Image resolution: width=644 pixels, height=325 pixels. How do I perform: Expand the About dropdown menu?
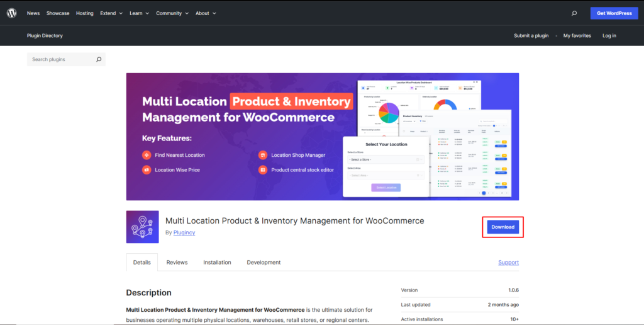click(x=205, y=13)
